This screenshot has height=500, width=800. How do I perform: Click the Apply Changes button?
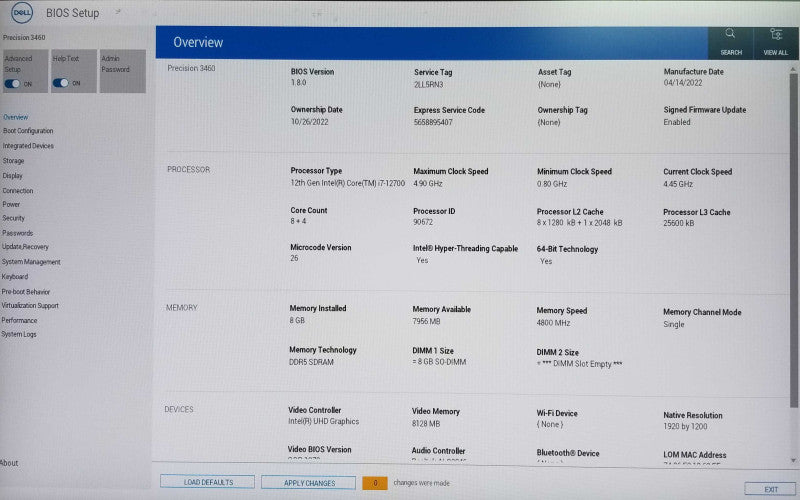click(x=309, y=483)
